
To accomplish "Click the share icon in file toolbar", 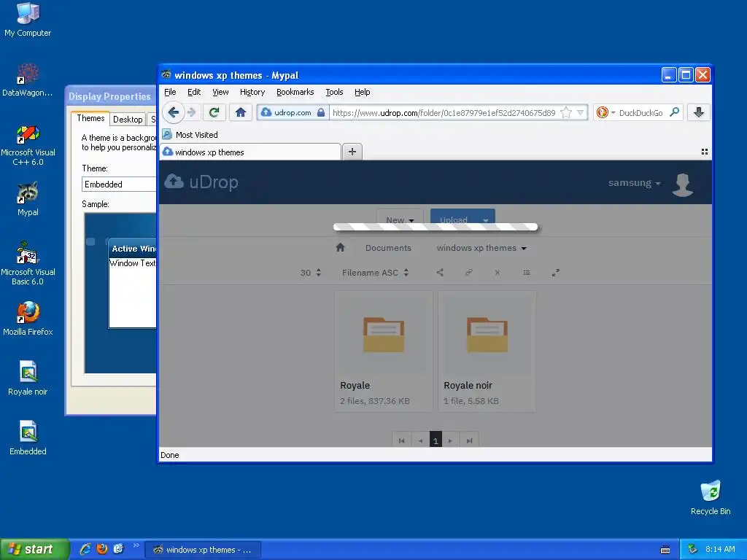I will tap(440, 273).
